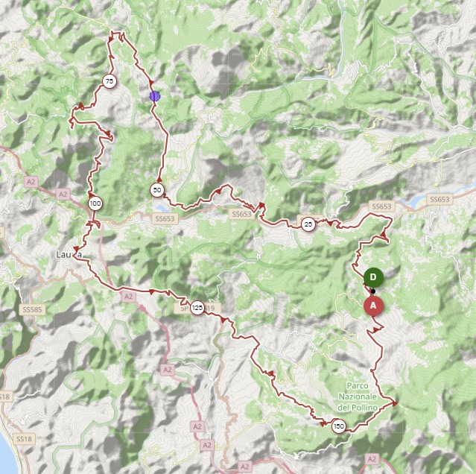Select the purple dot on the route
476x474 pixels.
tap(155, 96)
